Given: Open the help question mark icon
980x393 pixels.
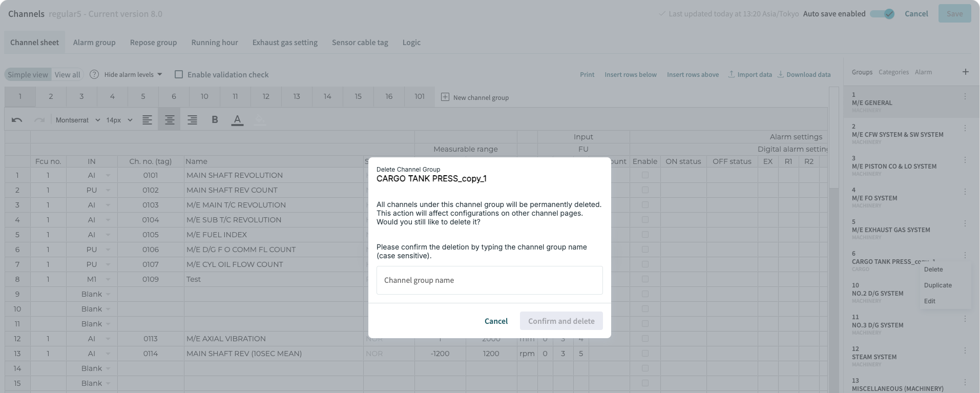Looking at the screenshot, I should 94,75.
